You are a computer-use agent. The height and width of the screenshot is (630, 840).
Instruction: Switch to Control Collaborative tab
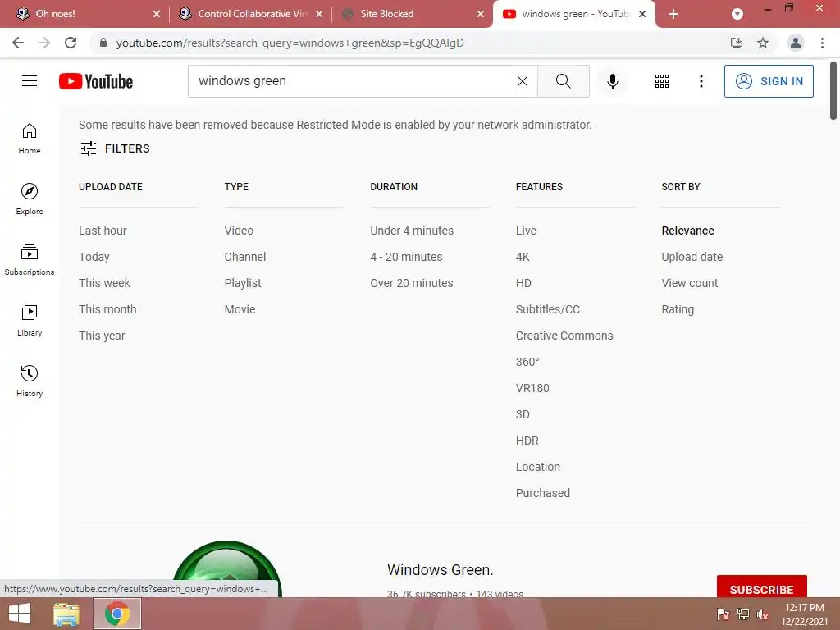(x=249, y=14)
